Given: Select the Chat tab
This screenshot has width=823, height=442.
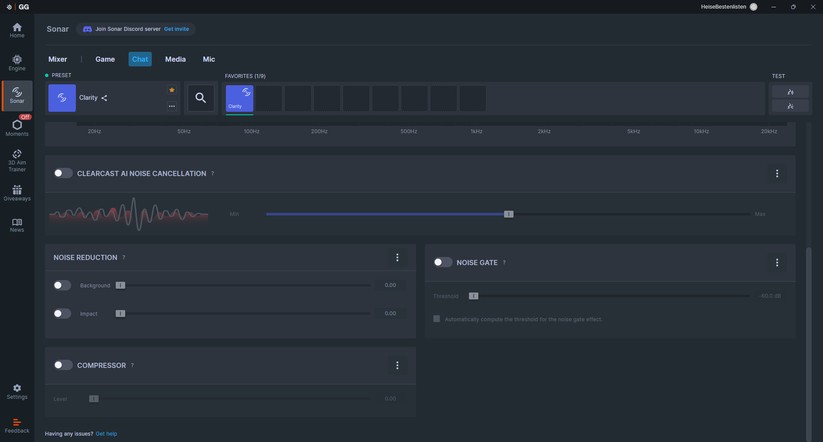Looking at the screenshot, I should 140,59.
